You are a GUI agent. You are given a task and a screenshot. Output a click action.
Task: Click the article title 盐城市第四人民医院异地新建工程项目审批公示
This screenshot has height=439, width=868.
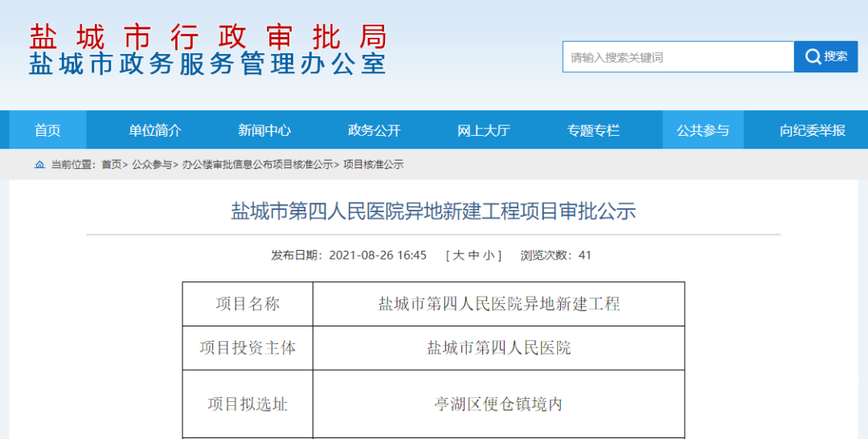433,211
